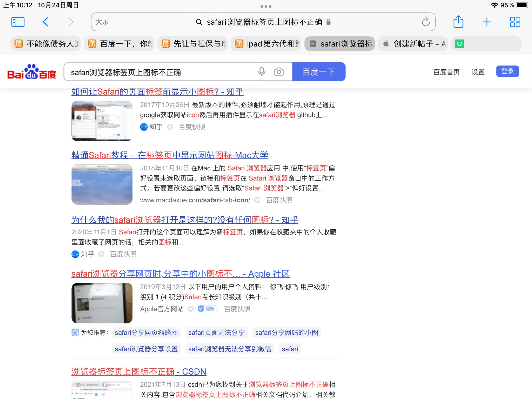
Task: Go back to previous page
Action: point(46,22)
